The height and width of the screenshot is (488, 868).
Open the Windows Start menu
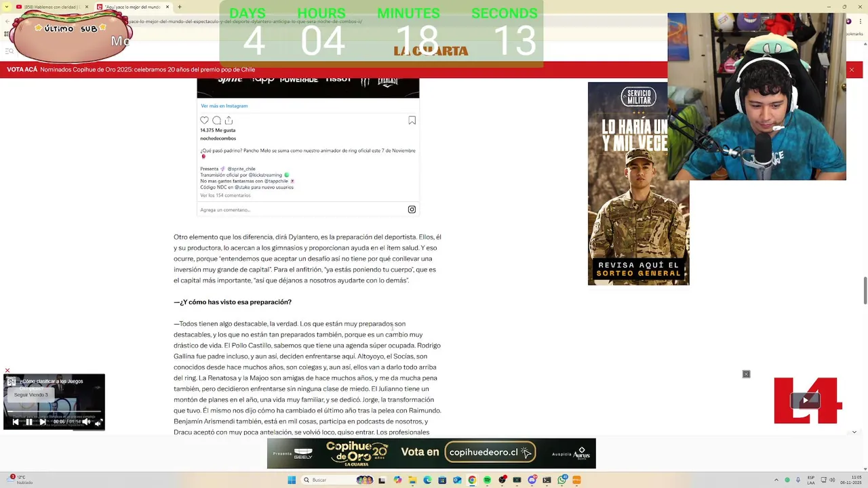pos(292,480)
